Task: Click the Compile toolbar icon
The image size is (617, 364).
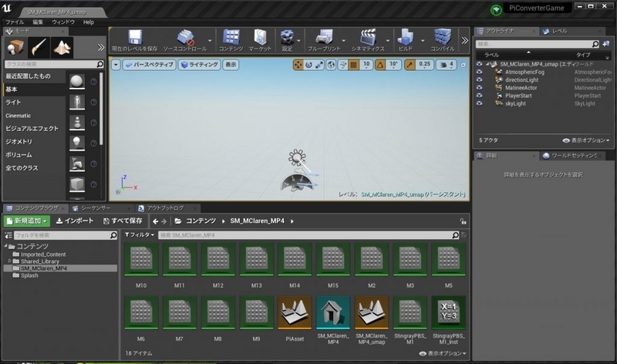Action: [x=443, y=40]
